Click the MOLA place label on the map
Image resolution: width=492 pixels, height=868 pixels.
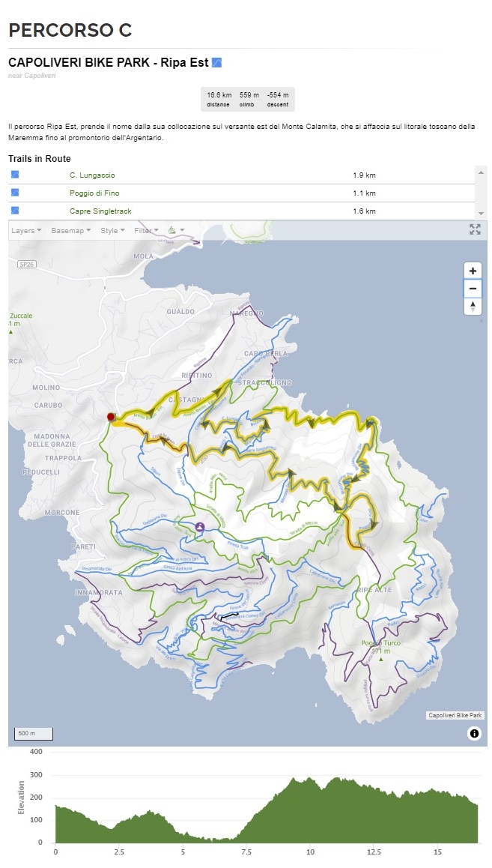pyautogui.click(x=143, y=256)
